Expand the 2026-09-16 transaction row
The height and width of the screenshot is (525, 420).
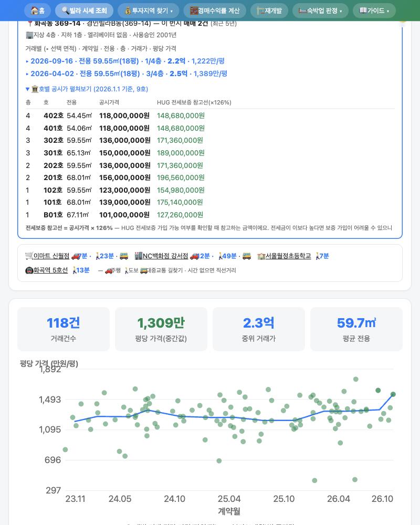click(125, 61)
